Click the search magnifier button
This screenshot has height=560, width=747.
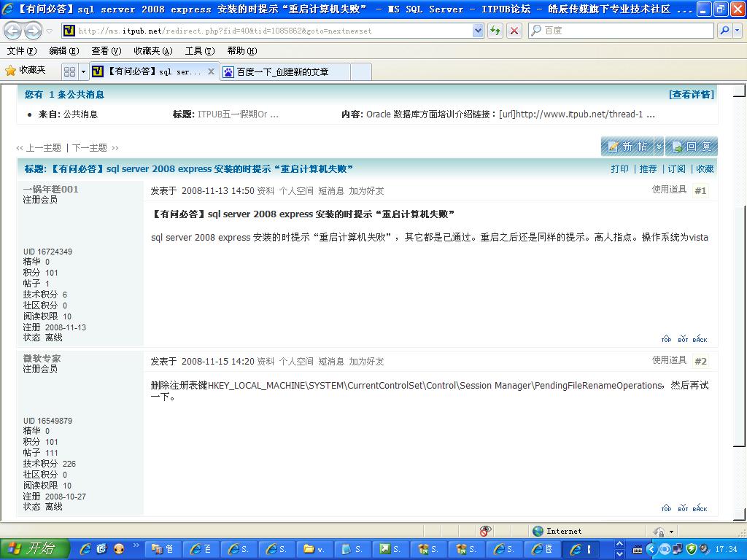click(x=724, y=31)
